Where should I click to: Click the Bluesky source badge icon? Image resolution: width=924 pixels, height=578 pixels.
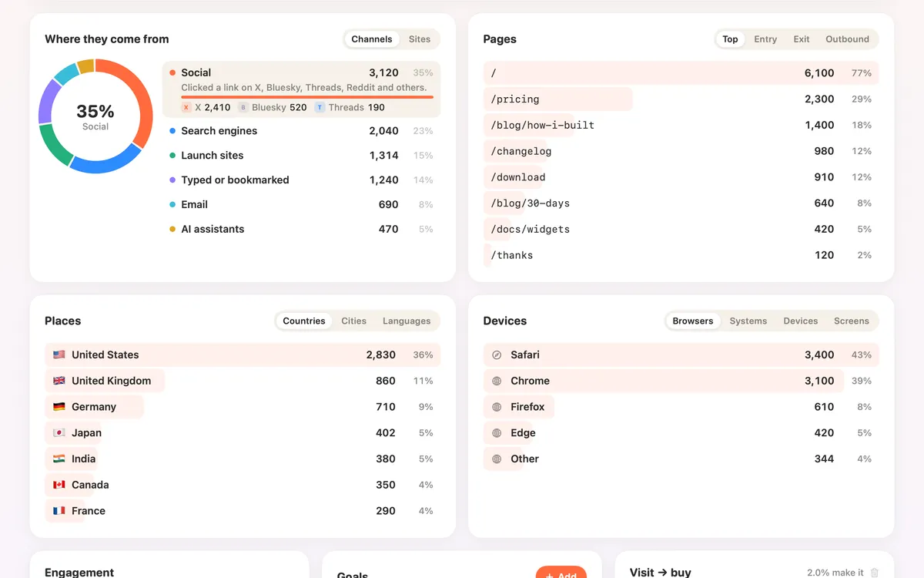pyautogui.click(x=243, y=108)
